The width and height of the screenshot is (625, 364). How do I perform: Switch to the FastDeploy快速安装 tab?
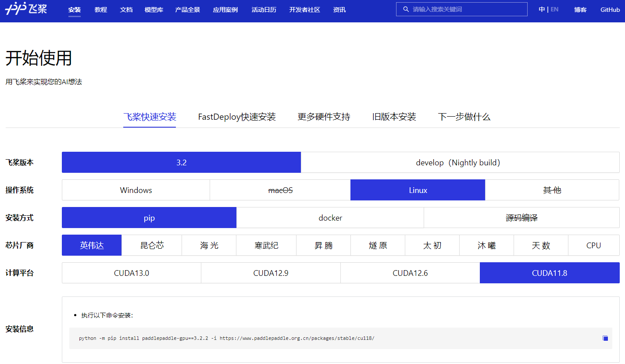(237, 117)
